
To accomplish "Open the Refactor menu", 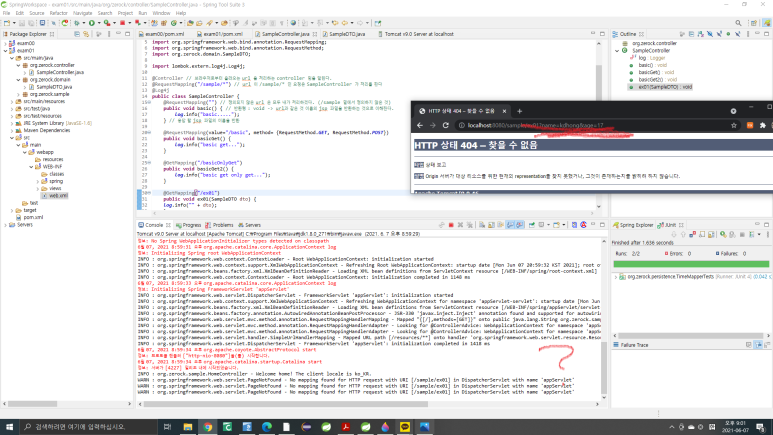I will [58, 13].
